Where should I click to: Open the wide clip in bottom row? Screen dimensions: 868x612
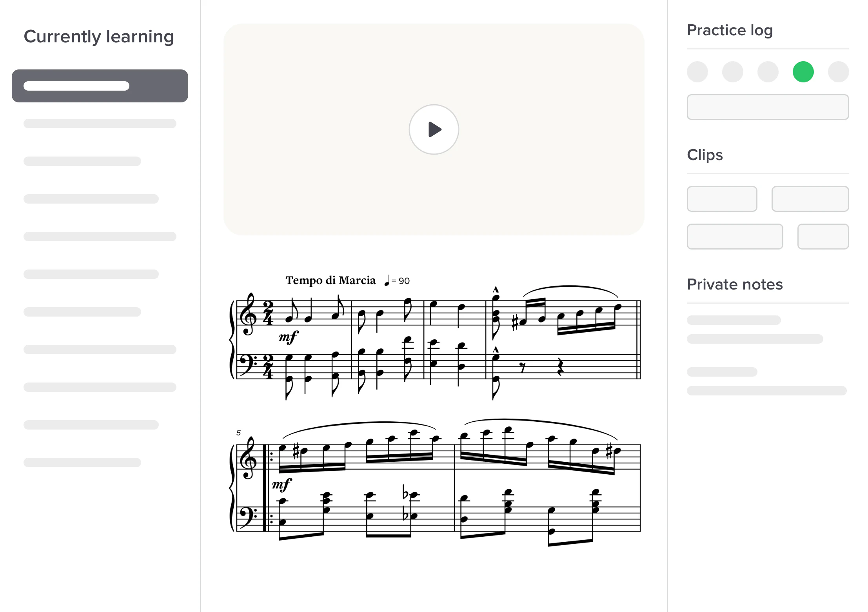(x=735, y=237)
